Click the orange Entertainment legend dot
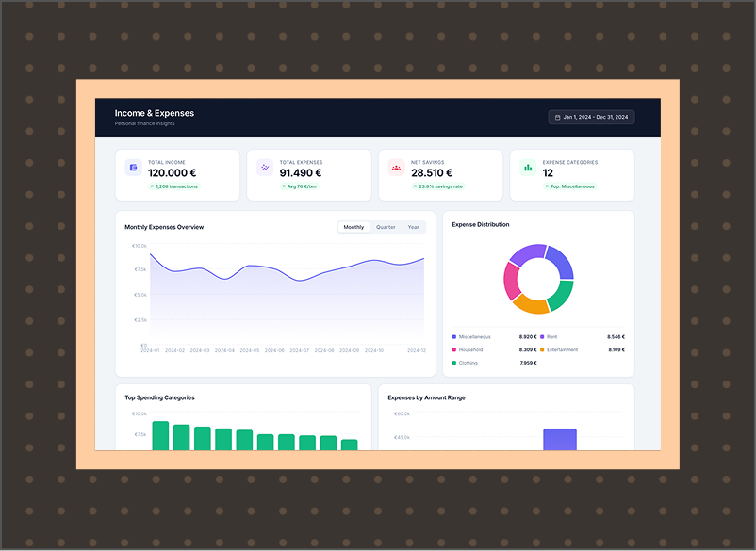The image size is (756, 551). pyautogui.click(x=542, y=349)
